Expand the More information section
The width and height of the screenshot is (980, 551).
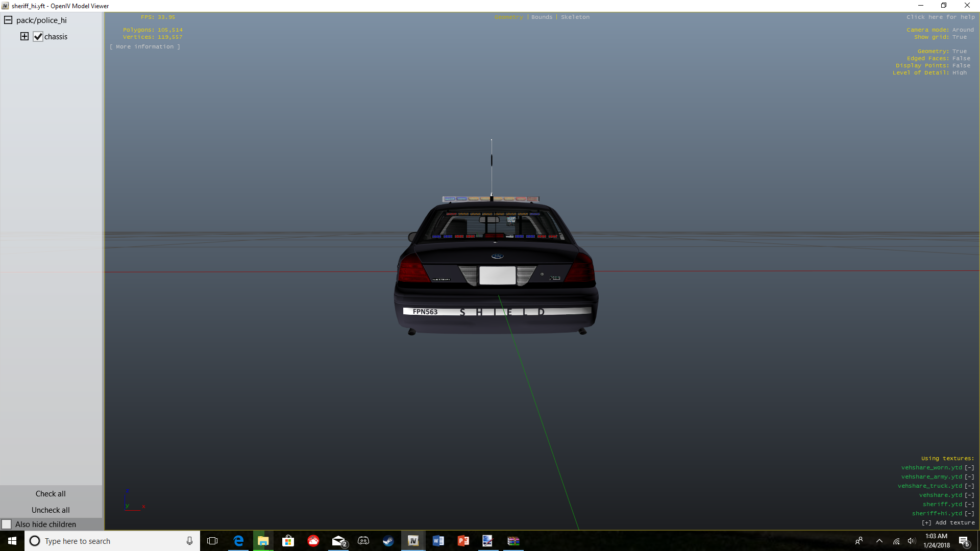coord(144,46)
